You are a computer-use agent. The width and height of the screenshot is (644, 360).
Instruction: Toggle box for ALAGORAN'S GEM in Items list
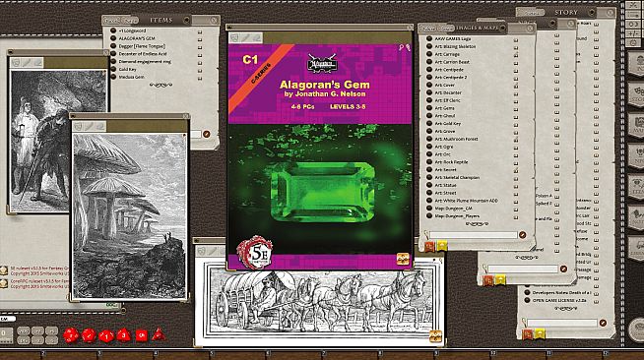pyautogui.click(x=200, y=39)
